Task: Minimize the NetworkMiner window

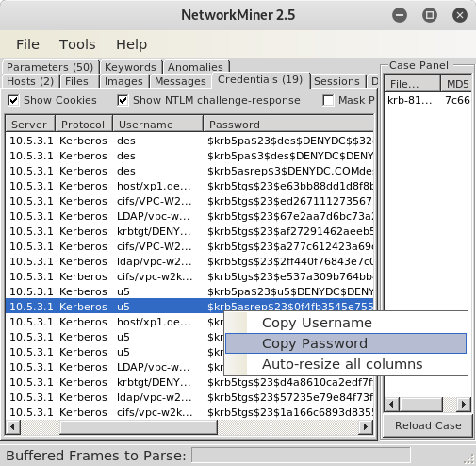Action: coord(400,15)
